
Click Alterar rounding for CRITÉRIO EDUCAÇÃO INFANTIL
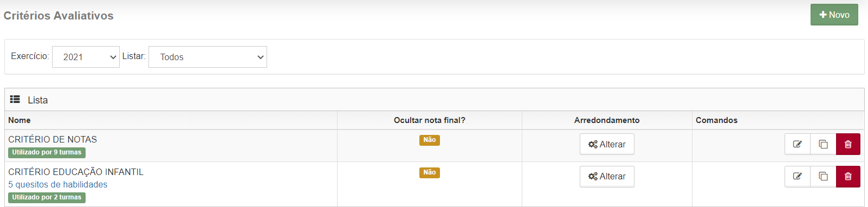coord(607,176)
